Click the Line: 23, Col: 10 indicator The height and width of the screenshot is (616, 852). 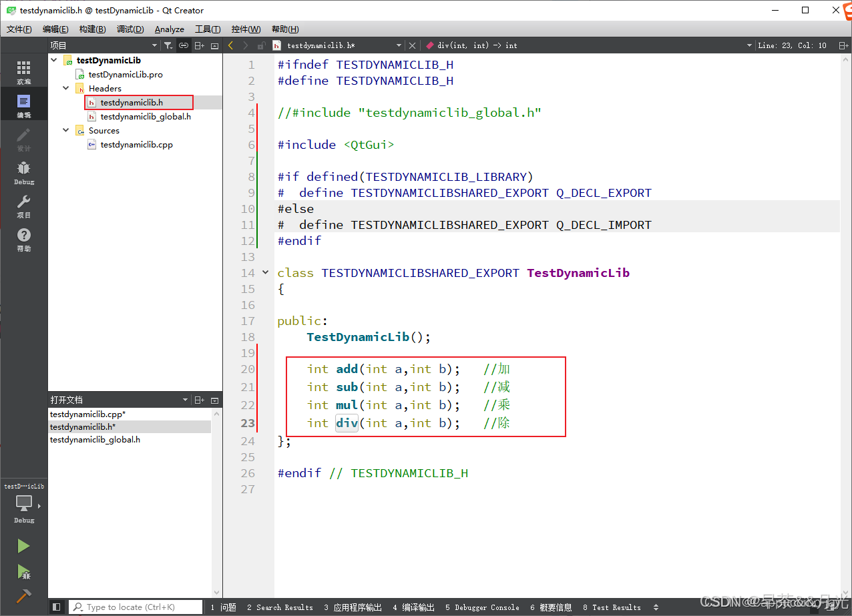pyautogui.click(x=792, y=45)
